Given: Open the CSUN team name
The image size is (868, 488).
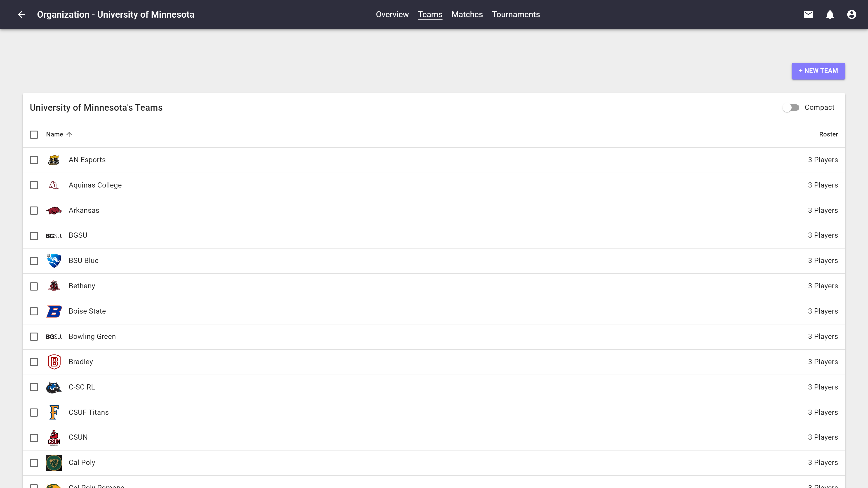Looking at the screenshot, I should point(78,437).
